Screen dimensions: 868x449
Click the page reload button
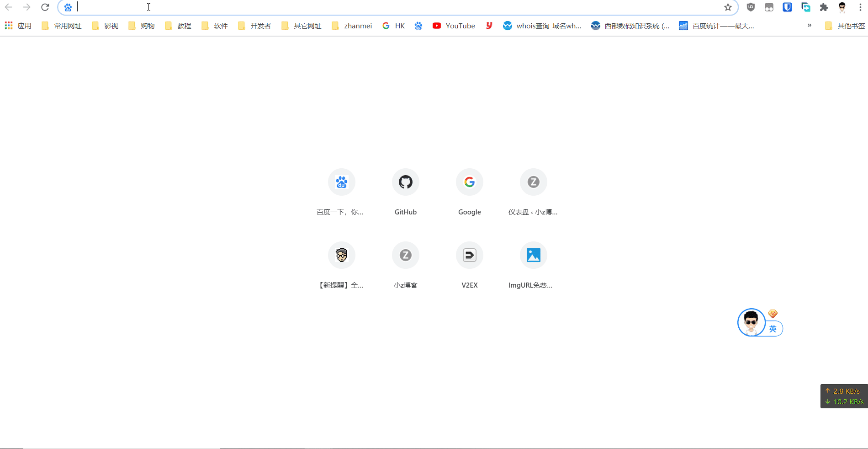pos(45,7)
